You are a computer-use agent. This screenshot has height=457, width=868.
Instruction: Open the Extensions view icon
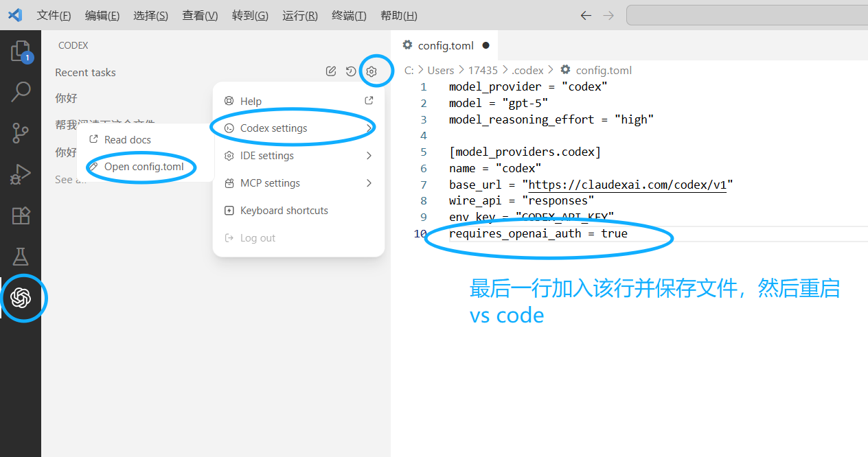click(x=21, y=216)
